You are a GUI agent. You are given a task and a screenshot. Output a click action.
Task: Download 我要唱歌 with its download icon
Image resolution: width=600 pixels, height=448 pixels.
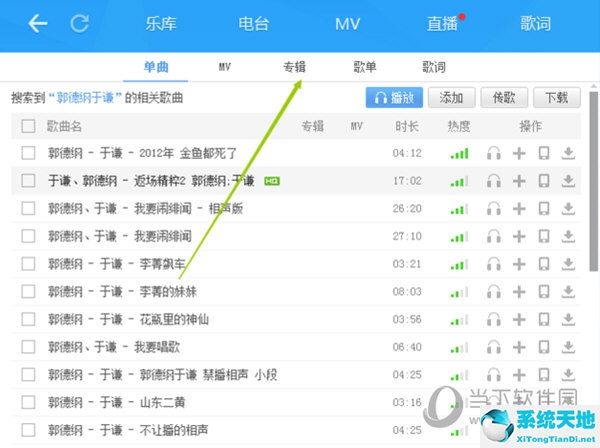(x=568, y=347)
